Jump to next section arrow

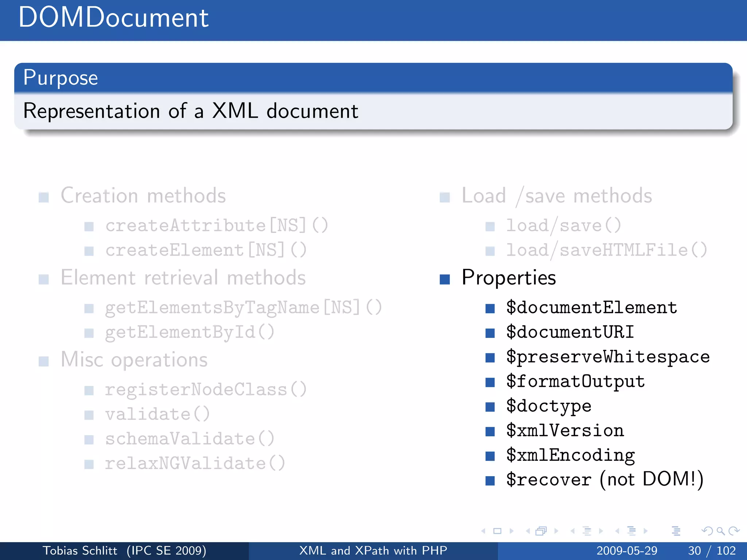point(646,531)
